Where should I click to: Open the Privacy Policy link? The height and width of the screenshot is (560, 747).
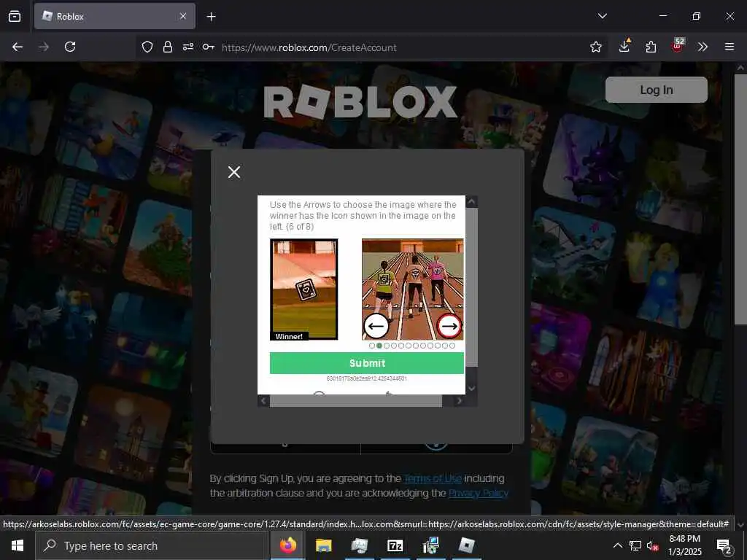(479, 493)
